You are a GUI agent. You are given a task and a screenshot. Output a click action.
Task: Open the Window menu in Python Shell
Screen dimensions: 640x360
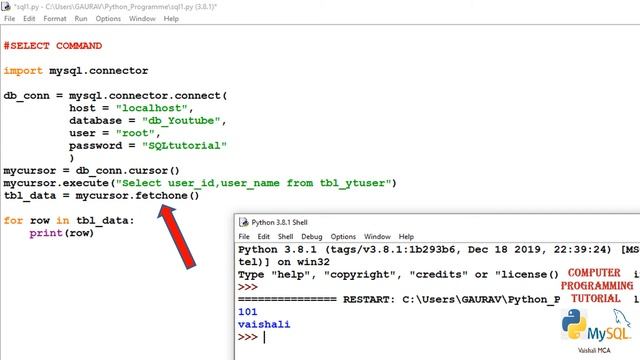pyautogui.click(x=377, y=237)
